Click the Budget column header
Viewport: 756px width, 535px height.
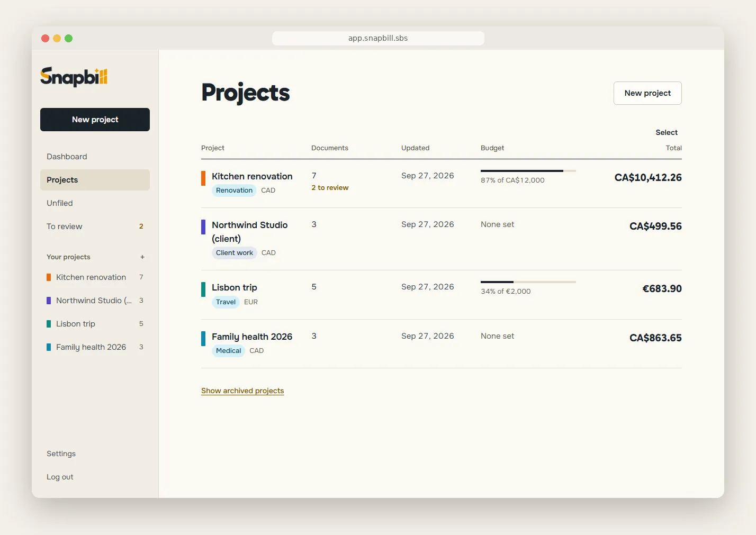492,148
